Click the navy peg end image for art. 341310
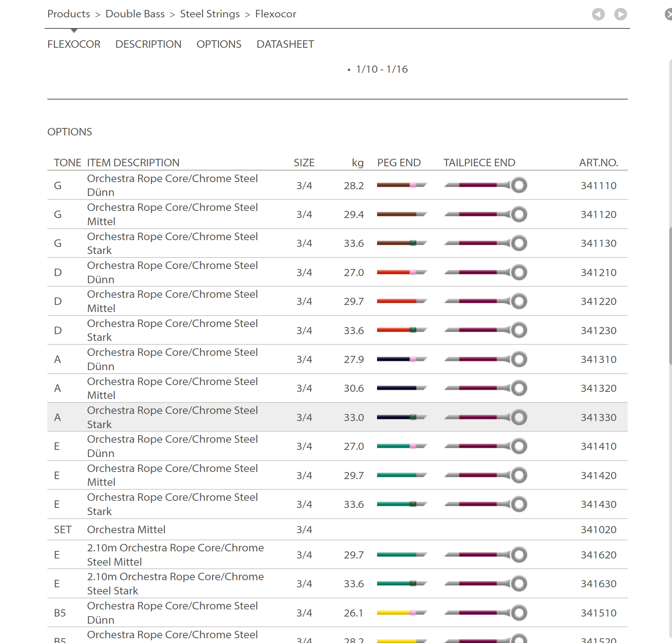672x643 pixels. point(402,359)
